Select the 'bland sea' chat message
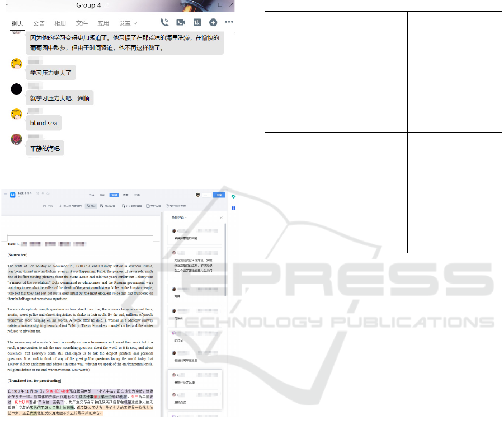 (44, 123)
